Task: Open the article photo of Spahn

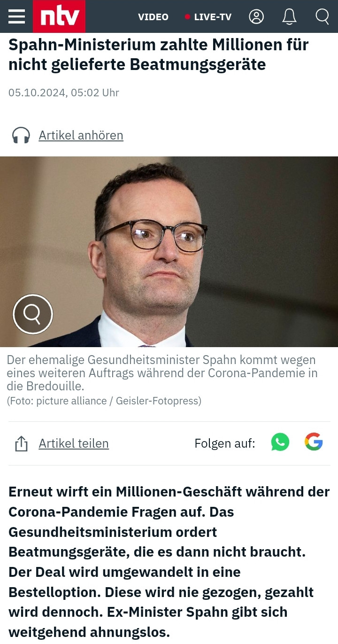Action: [x=169, y=252]
